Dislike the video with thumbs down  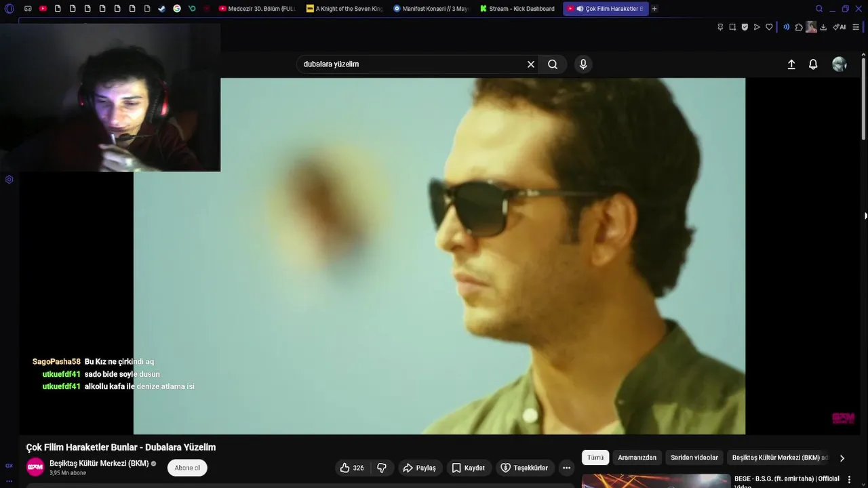click(x=382, y=468)
